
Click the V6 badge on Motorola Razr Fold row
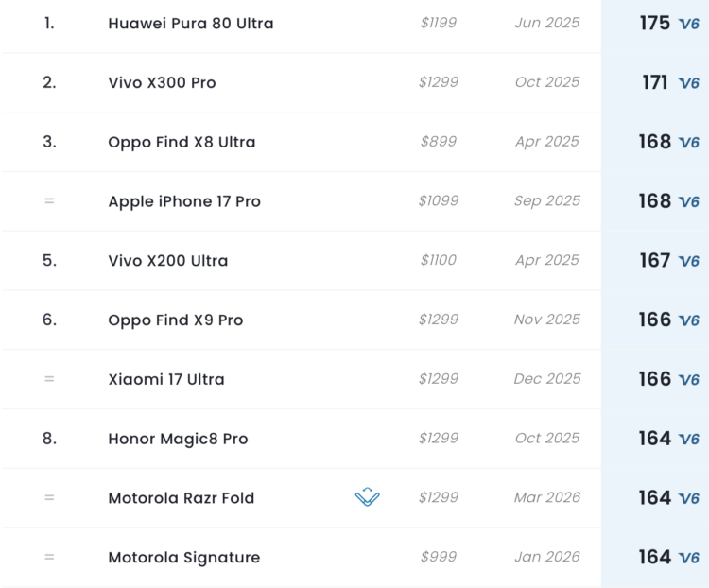tap(689, 499)
